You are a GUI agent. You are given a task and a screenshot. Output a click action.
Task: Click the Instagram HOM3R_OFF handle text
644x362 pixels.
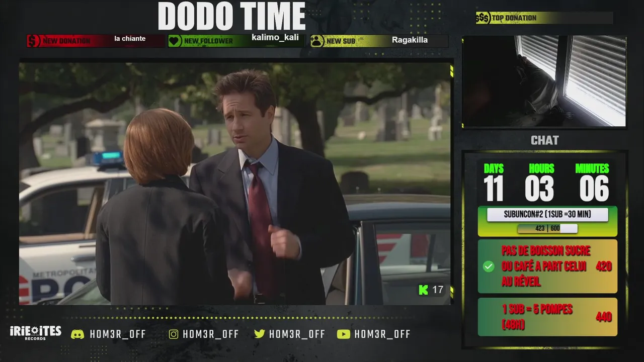(211, 334)
